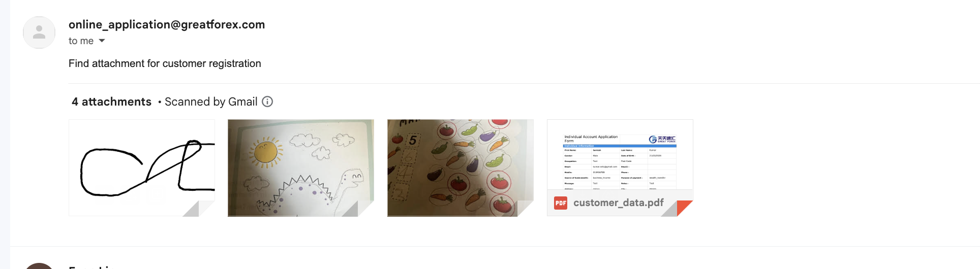Click the sender's gray profile avatar

point(39,32)
